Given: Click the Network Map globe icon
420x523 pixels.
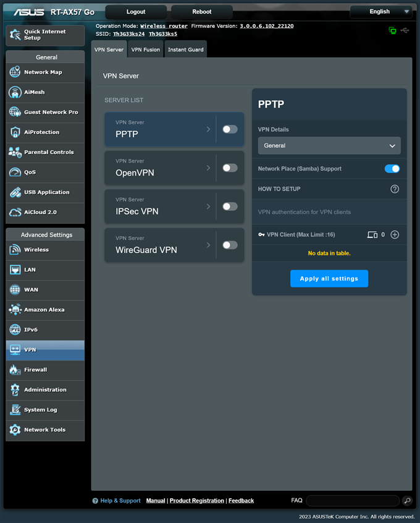Looking at the screenshot, I should coord(15,72).
